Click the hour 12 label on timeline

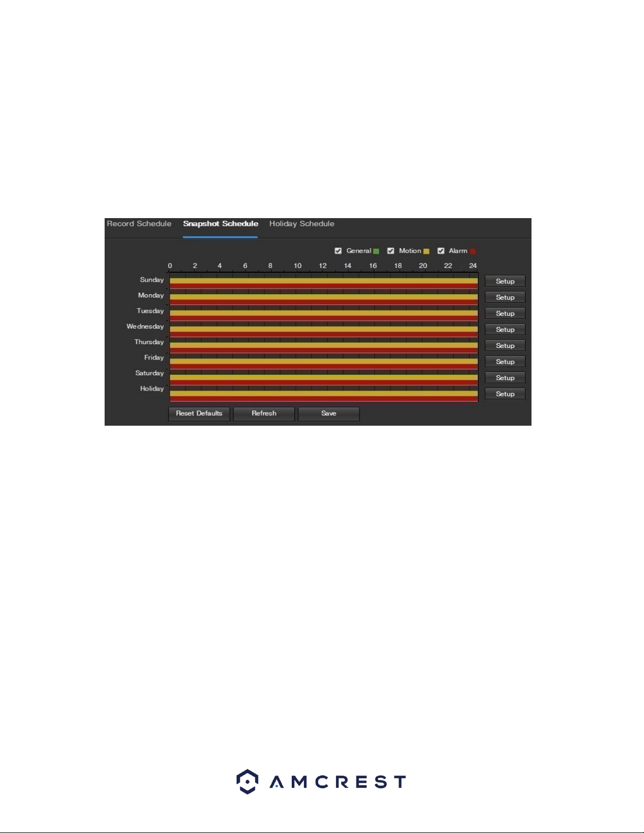tap(323, 266)
